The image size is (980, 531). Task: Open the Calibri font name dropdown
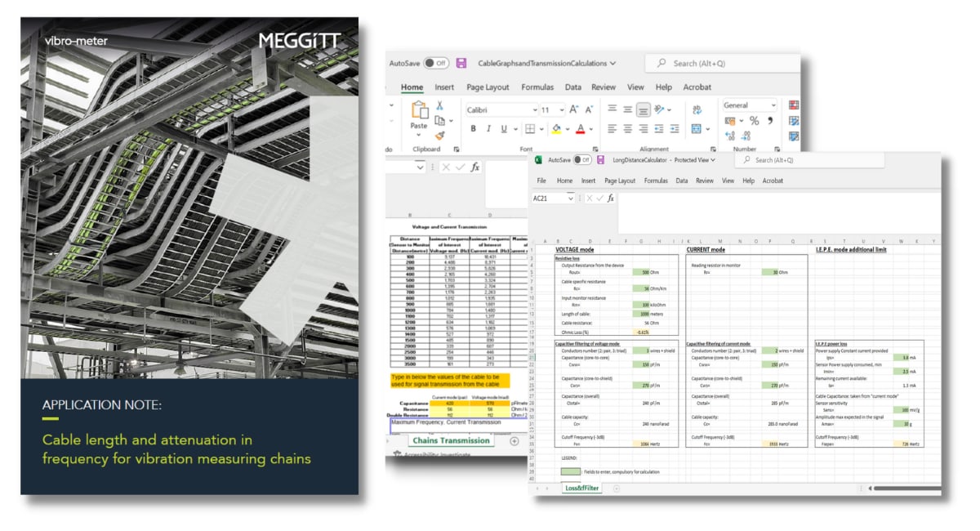(x=534, y=109)
